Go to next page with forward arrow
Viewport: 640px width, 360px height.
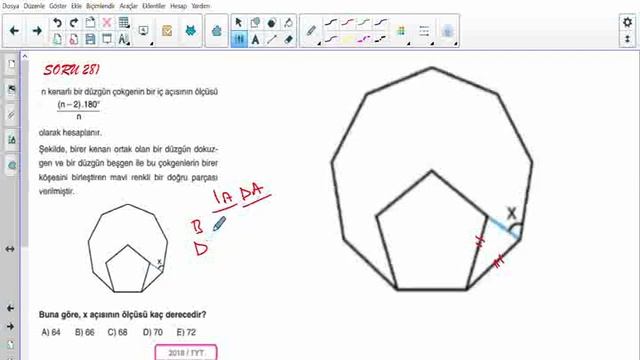click(37, 31)
